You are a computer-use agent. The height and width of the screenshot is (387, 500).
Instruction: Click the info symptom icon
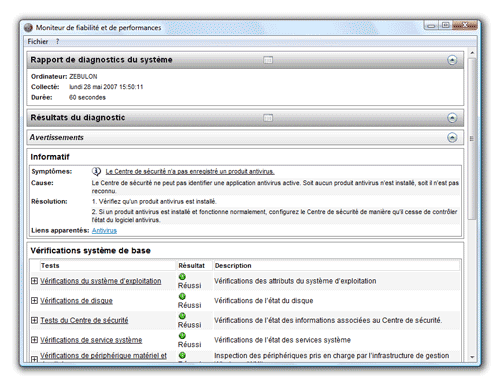[96, 171]
